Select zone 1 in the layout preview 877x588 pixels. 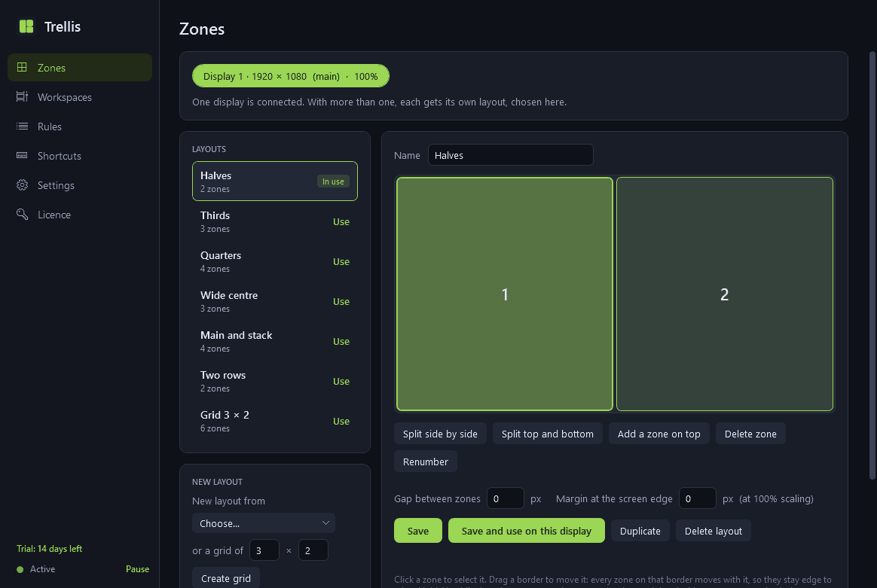pos(505,294)
